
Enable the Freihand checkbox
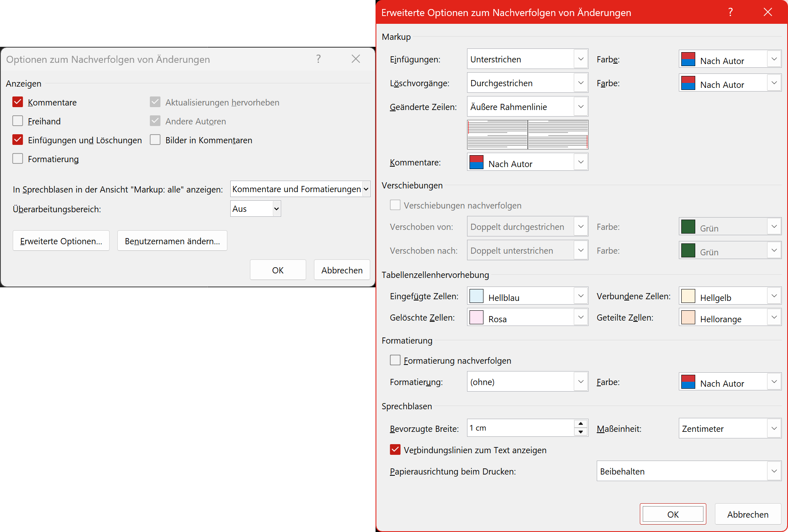point(18,121)
